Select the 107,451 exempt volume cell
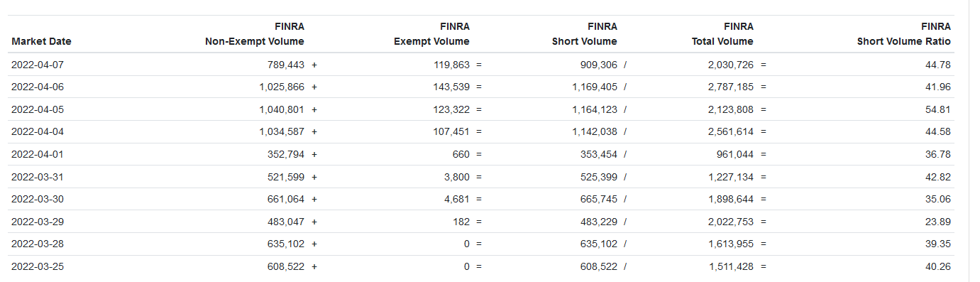The height and width of the screenshot is (282, 980). click(x=451, y=131)
